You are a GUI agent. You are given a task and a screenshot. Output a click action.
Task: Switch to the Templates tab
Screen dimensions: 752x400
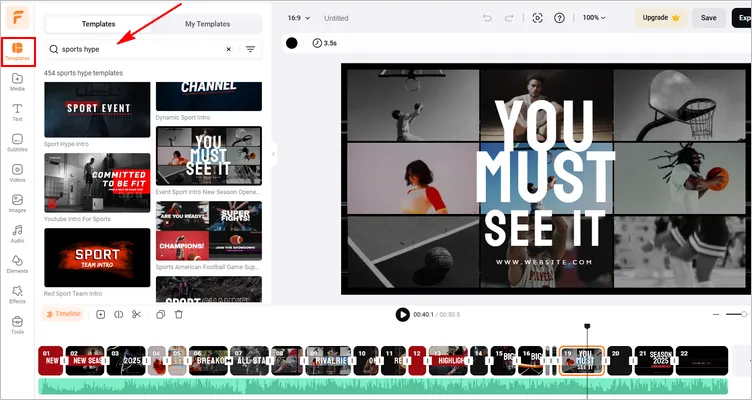click(x=98, y=24)
